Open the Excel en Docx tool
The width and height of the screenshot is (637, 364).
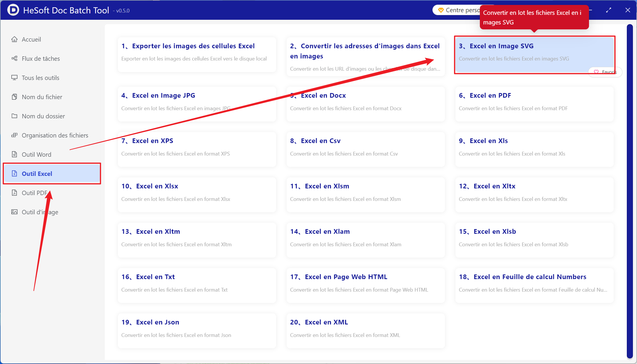(365, 104)
